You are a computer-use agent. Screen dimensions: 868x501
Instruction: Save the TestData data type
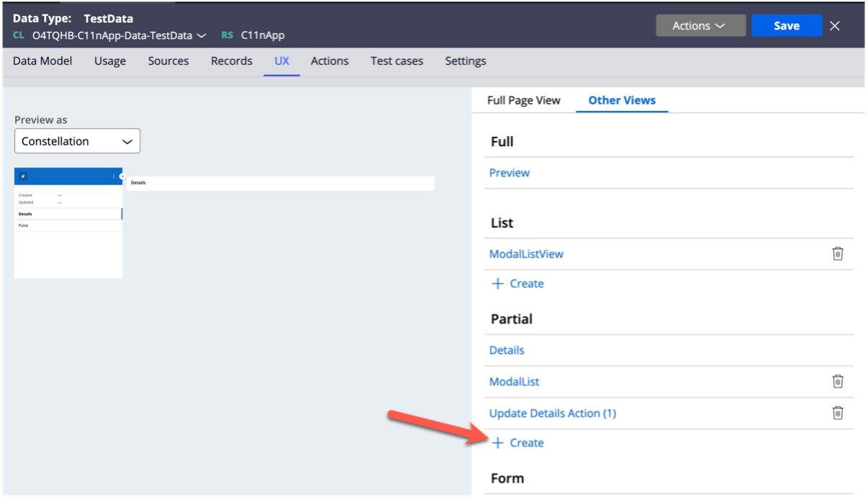tap(787, 25)
